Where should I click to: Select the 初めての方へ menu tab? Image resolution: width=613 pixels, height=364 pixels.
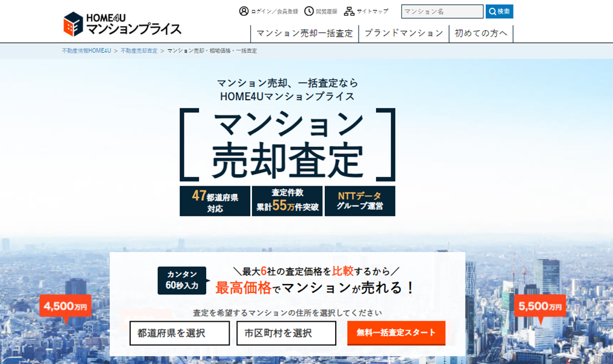(481, 34)
